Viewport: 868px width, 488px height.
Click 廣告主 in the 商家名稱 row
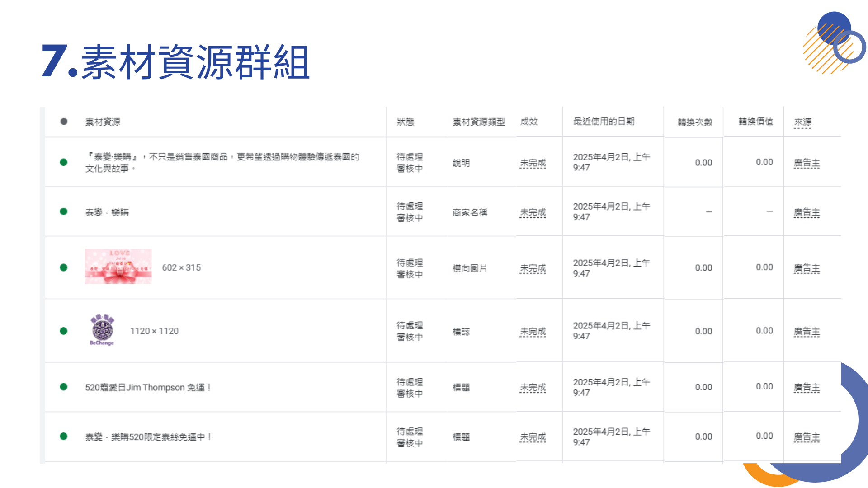(x=807, y=212)
